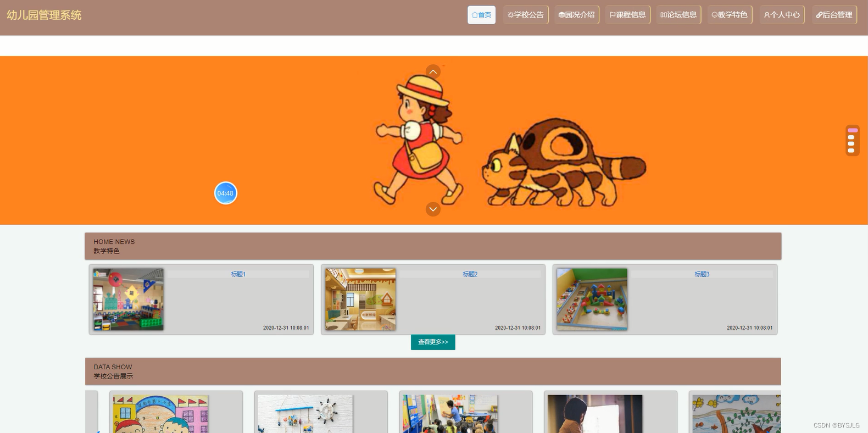This screenshot has height=433, width=868.
Task: Click the 幼儿园管理系统 site title
Action: coord(44,15)
